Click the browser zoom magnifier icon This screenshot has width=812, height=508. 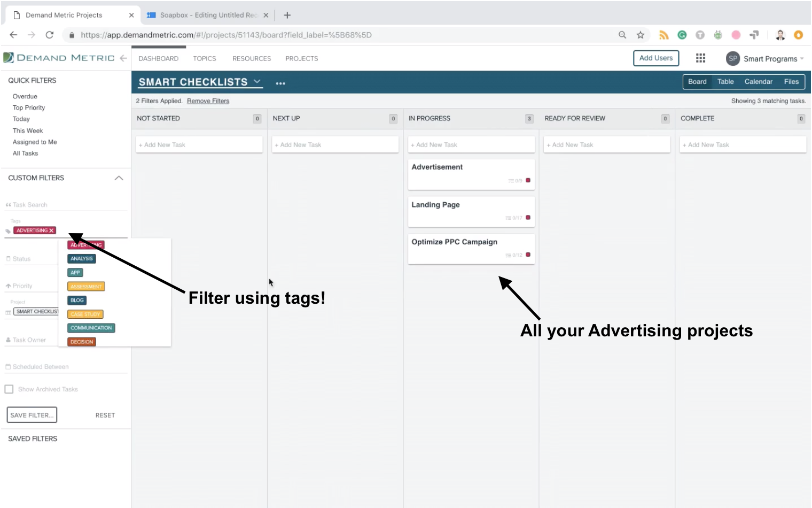coord(622,35)
